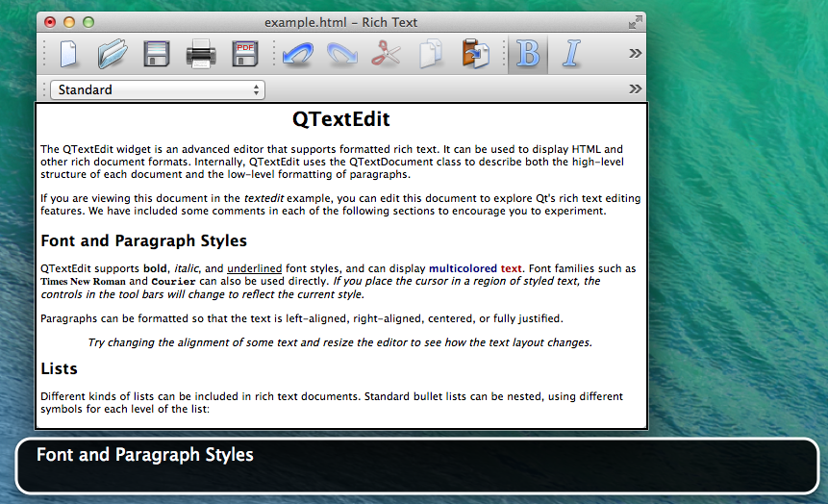Open a file using the folder icon

(113, 54)
